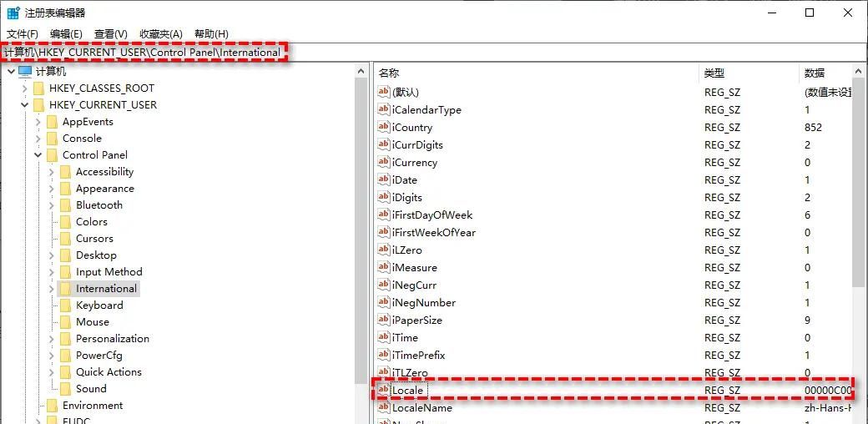Click the Locale value icon
Viewport: 868px width, 424px height.
coord(384,390)
